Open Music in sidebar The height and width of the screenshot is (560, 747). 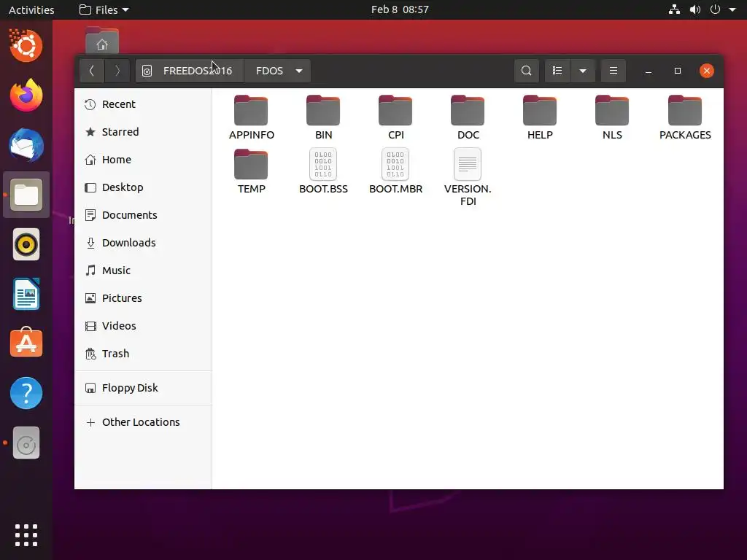coord(143,271)
